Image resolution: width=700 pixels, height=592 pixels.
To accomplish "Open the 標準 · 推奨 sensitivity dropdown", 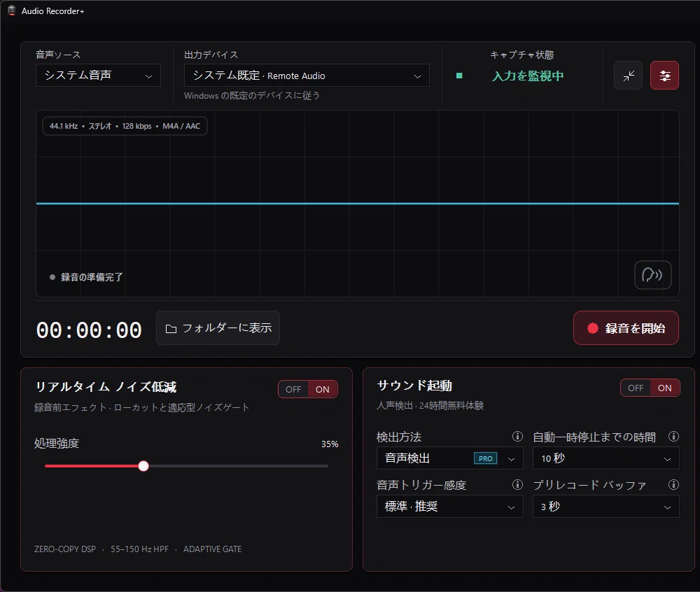I will [449, 507].
